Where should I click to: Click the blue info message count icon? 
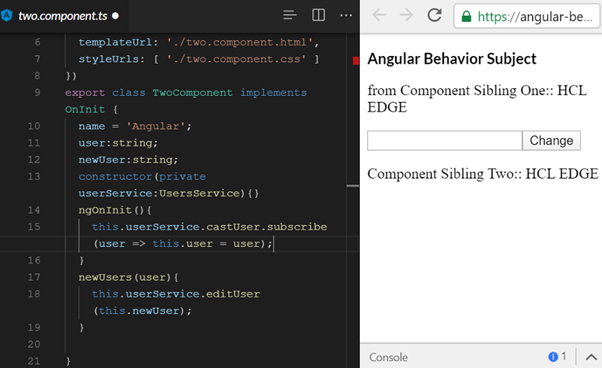[x=553, y=357]
